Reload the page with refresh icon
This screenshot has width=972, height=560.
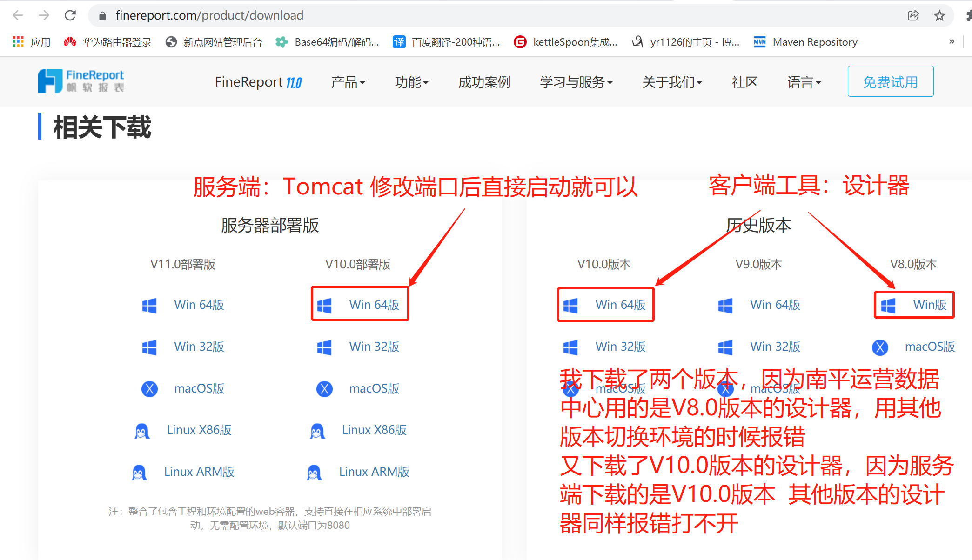pos(70,15)
